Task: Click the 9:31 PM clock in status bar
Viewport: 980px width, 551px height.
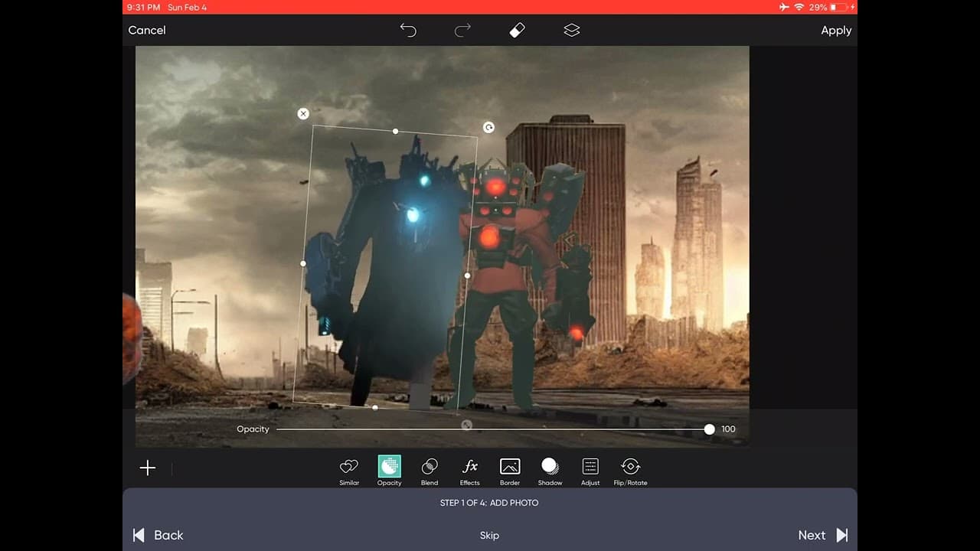Action: coord(143,8)
